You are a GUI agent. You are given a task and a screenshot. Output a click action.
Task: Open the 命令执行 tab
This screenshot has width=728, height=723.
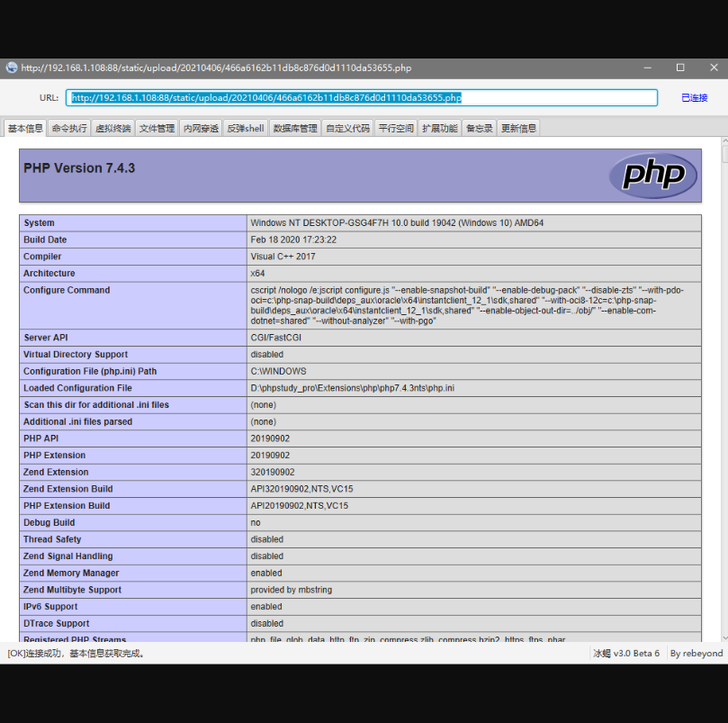pos(69,129)
